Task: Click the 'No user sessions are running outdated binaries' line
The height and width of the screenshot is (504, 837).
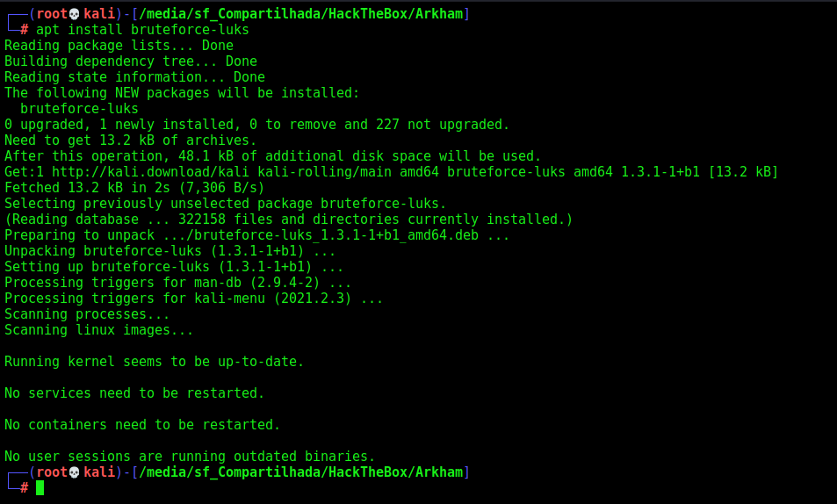Action: [x=190, y=457]
